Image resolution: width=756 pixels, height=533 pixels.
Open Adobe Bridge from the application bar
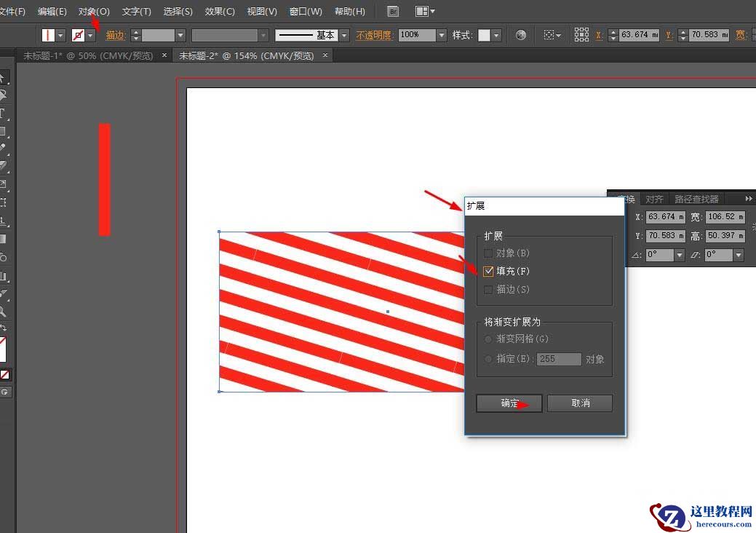point(392,11)
